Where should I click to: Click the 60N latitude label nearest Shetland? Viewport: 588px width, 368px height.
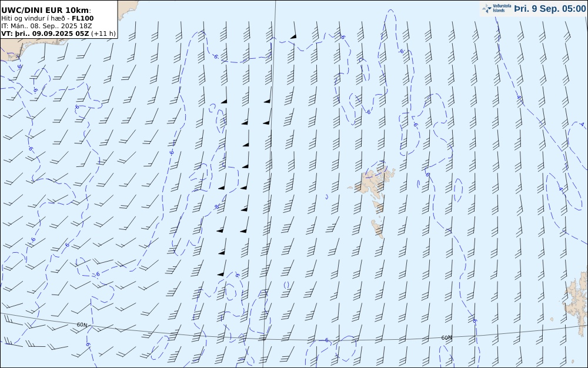447,337
